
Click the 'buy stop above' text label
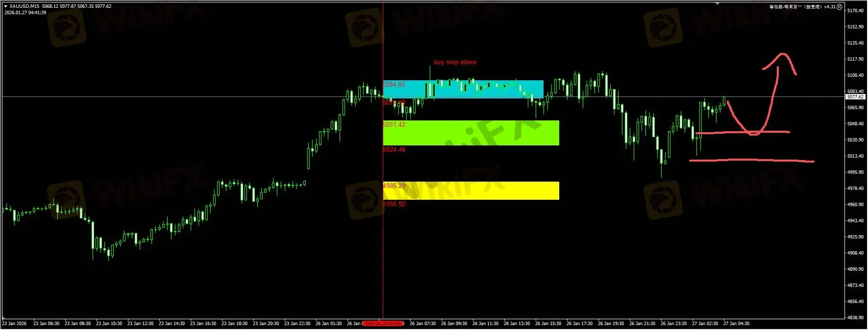[x=455, y=62]
